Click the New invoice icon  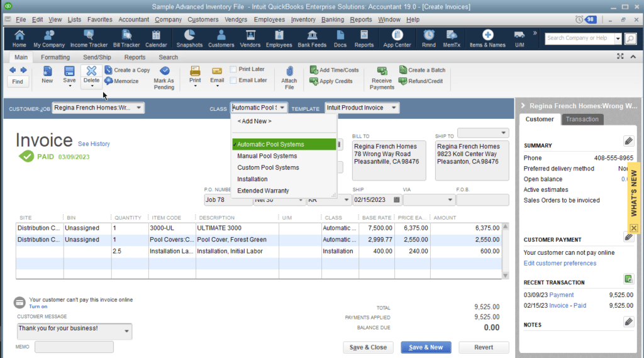pyautogui.click(x=47, y=74)
